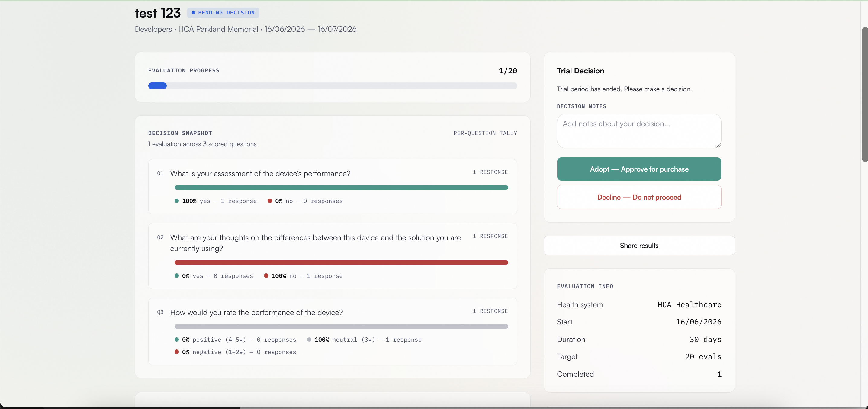This screenshot has width=868, height=409.
Task: Click '1 evaluation across 3 scored questions'
Action: point(202,144)
